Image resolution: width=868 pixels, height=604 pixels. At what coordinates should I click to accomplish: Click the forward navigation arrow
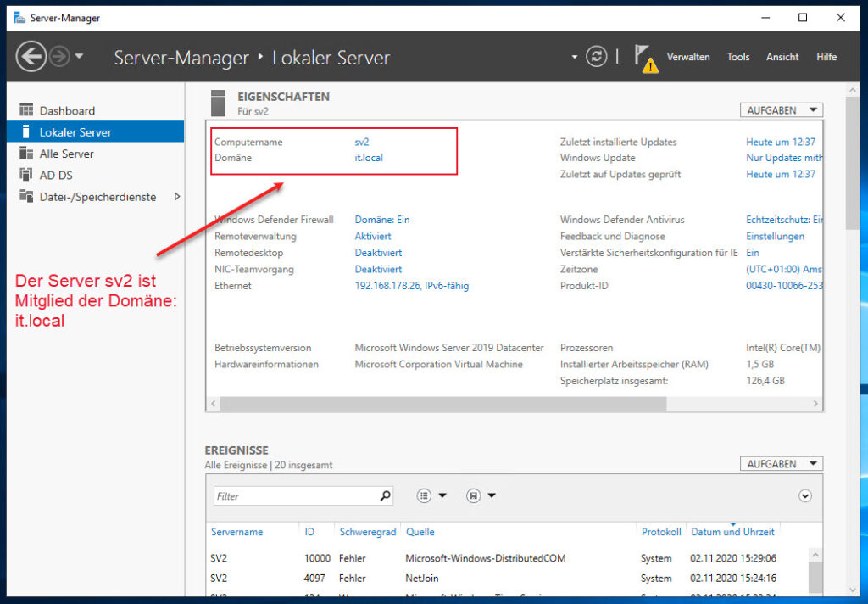tap(60, 57)
